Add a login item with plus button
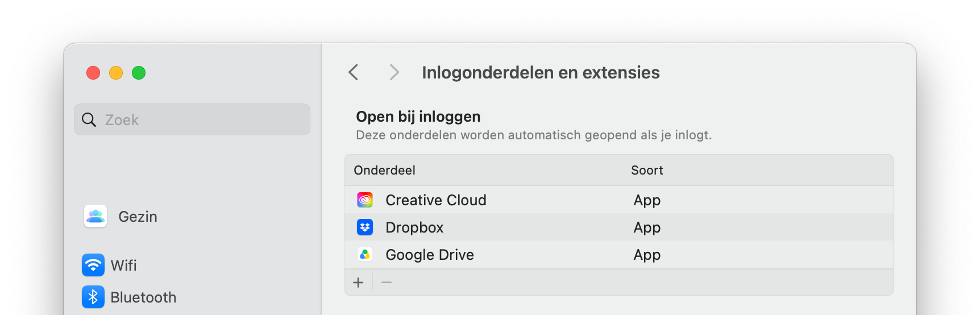The height and width of the screenshot is (315, 980). click(358, 283)
